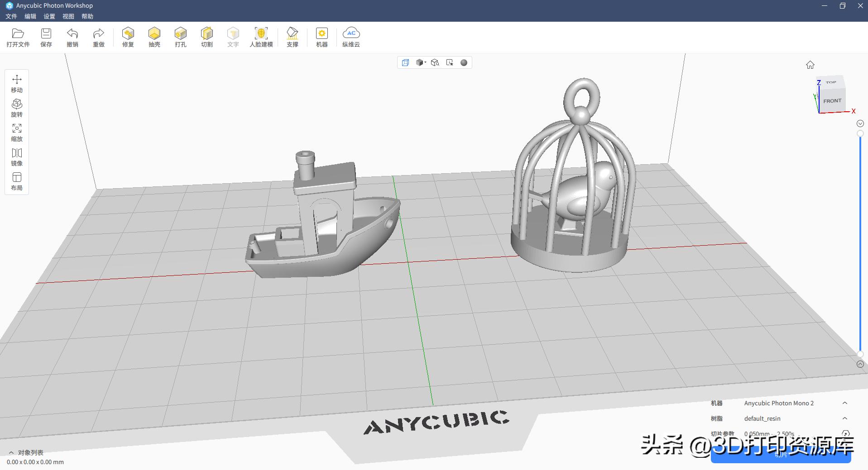The width and height of the screenshot is (868, 470).
Task: Select the 旋转 (Rotate) tool in sidebar
Action: point(17,108)
